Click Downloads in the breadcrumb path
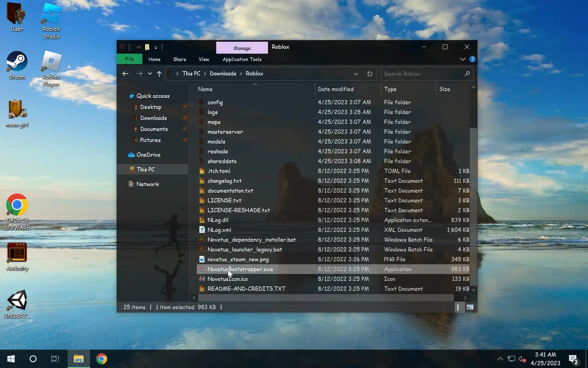 [x=223, y=74]
